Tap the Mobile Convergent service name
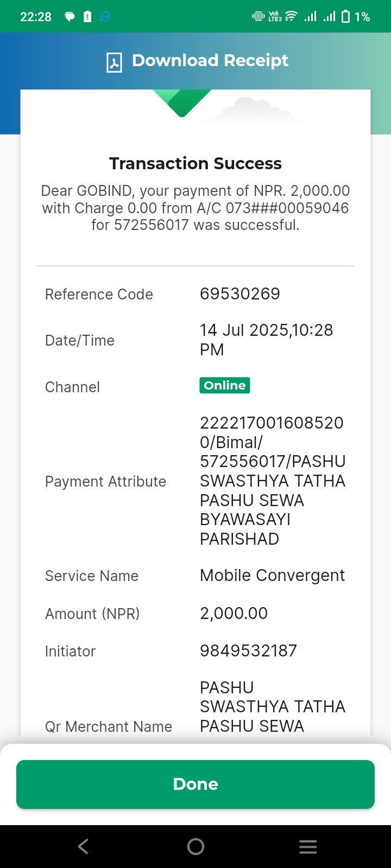 point(273,576)
